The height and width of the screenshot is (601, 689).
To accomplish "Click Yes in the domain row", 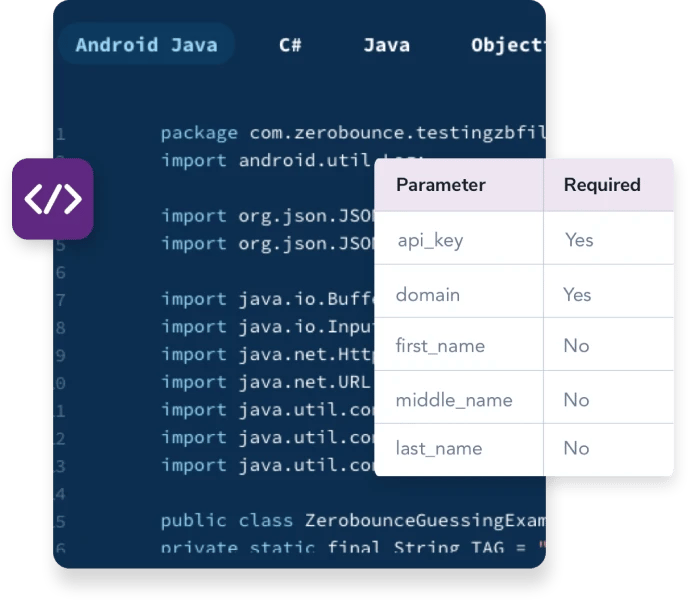I will [577, 294].
